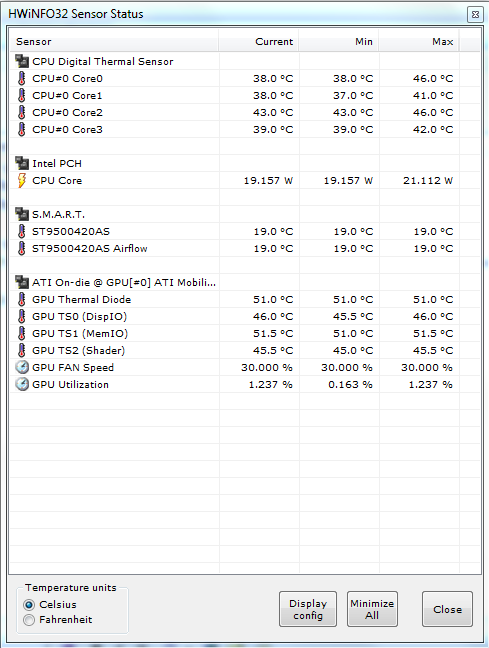Viewport: 489px width, 648px height.
Task: Select the GPU Utilization label
Action: 70,384
